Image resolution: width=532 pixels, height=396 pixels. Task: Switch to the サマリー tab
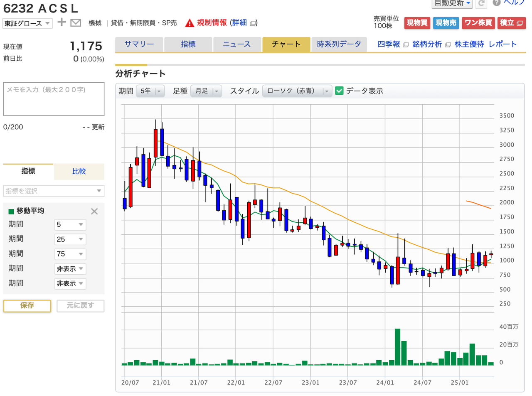coord(139,44)
